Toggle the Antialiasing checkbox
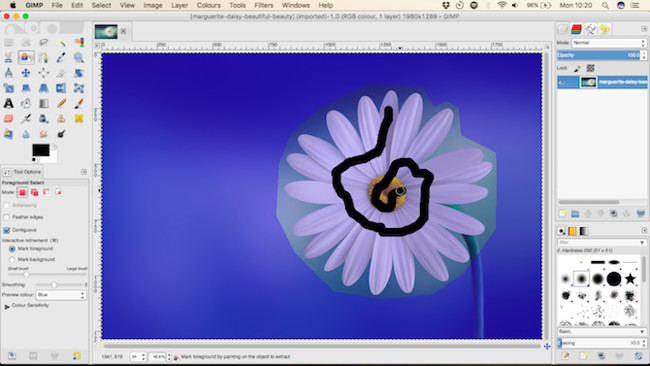 [6, 205]
